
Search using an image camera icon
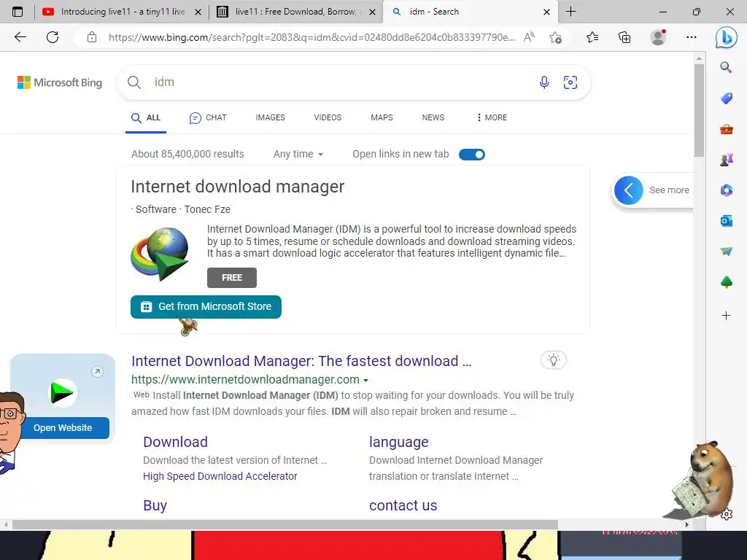click(x=570, y=82)
